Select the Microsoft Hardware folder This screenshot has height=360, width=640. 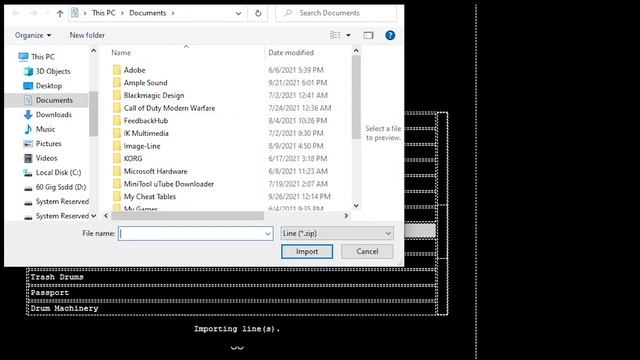pos(156,171)
